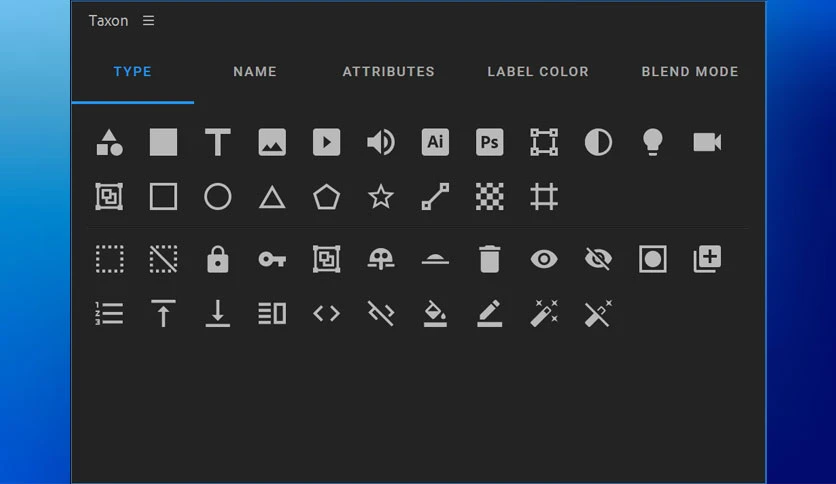Viewport: 836px width, 484px height.
Task: Hide layers with crossed-out eye icon
Action: click(598, 259)
